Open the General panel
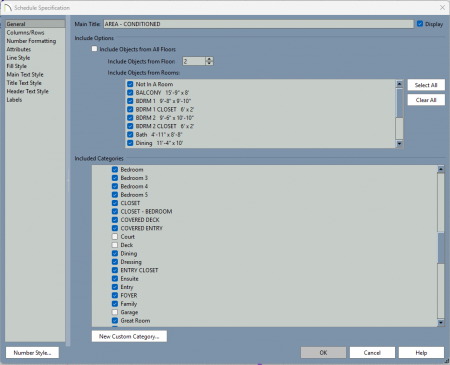The width and height of the screenshot is (450, 365). pos(35,24)
